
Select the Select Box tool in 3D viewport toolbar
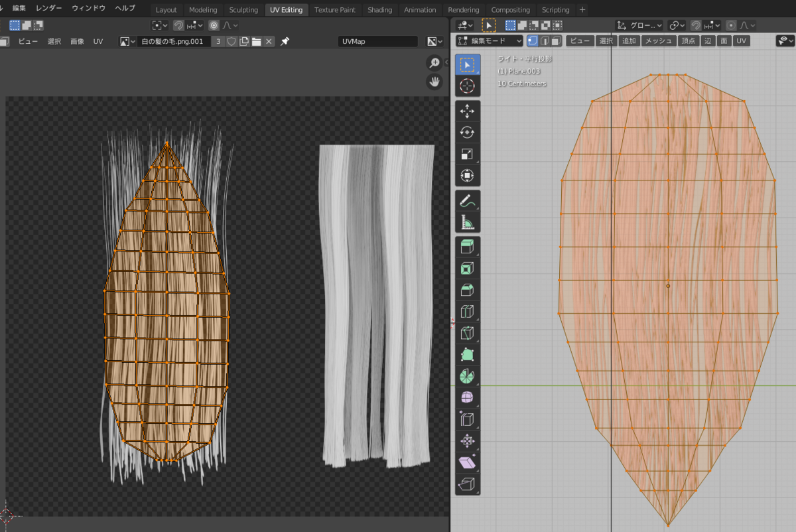(468, 65)
